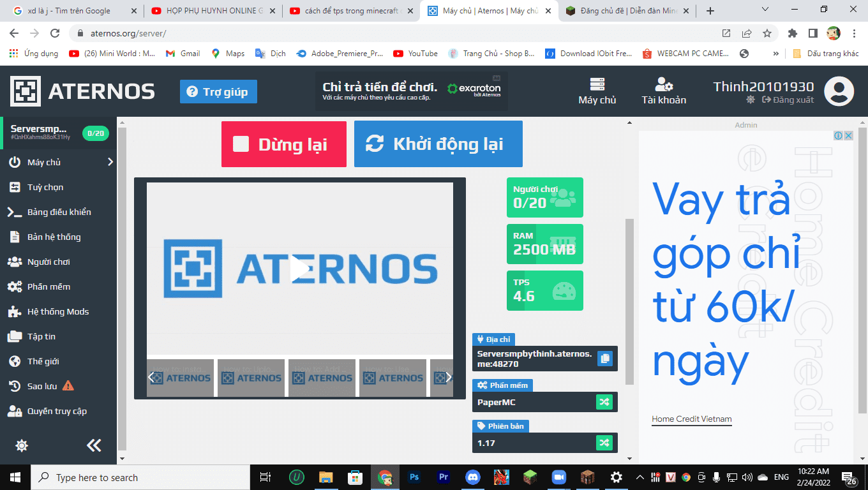Click the server address text Serversmpbythinh.aternos.me
Screen dimensions: 868x490
click(x=534, y=359)
